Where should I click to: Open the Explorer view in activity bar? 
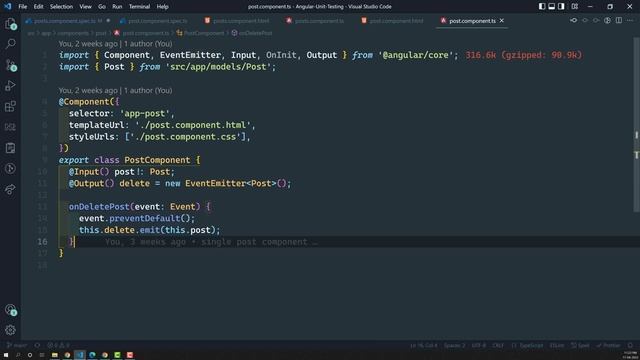pyautogui.click(x=11, y=24)
